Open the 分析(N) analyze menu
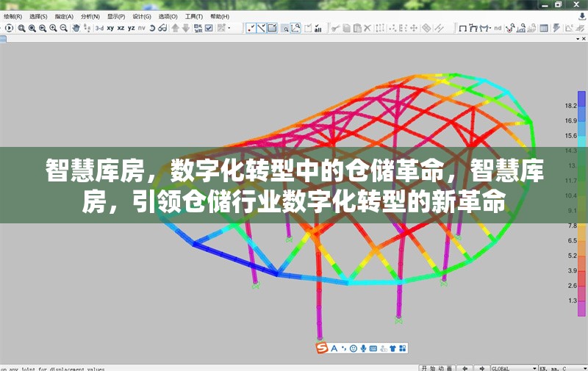Image resolution: width=588 pixels, height=371 pixels. (90, 16)
